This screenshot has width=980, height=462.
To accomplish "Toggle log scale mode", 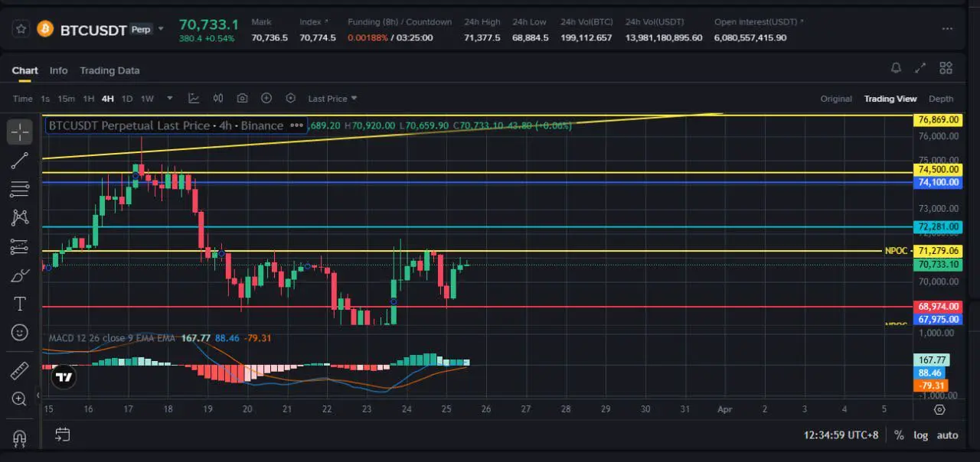I will (920, 434).
